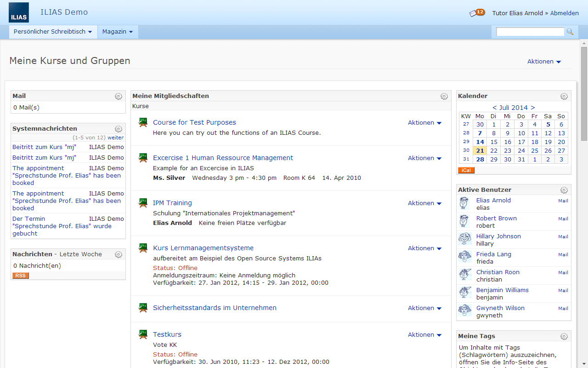Click calendar week 30 number
Viewport: 588px width, 368px height.
coord(466,150)
